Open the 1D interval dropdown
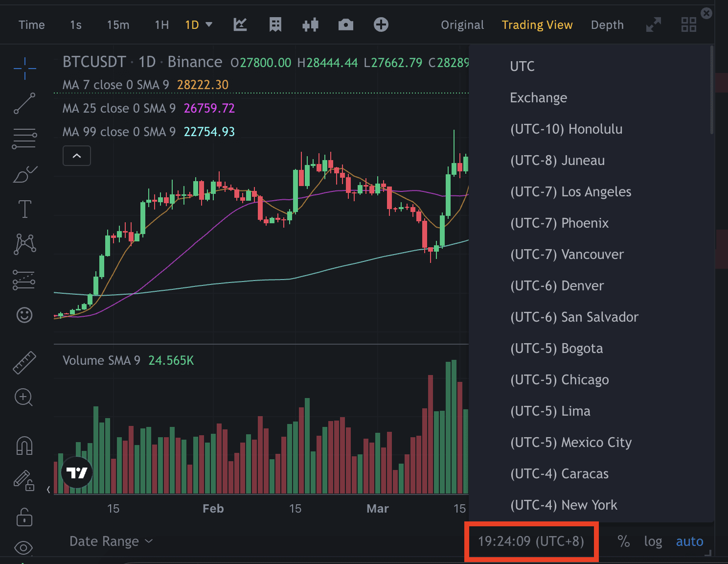 [199, 25]
